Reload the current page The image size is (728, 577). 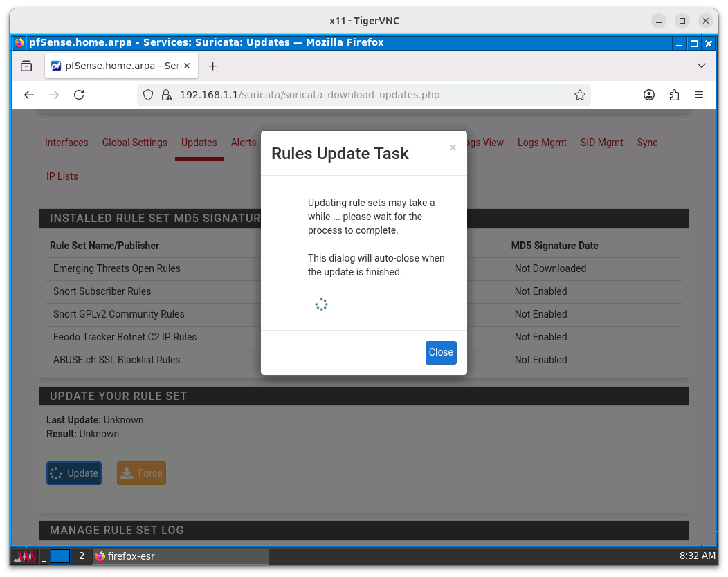[79, 95]
